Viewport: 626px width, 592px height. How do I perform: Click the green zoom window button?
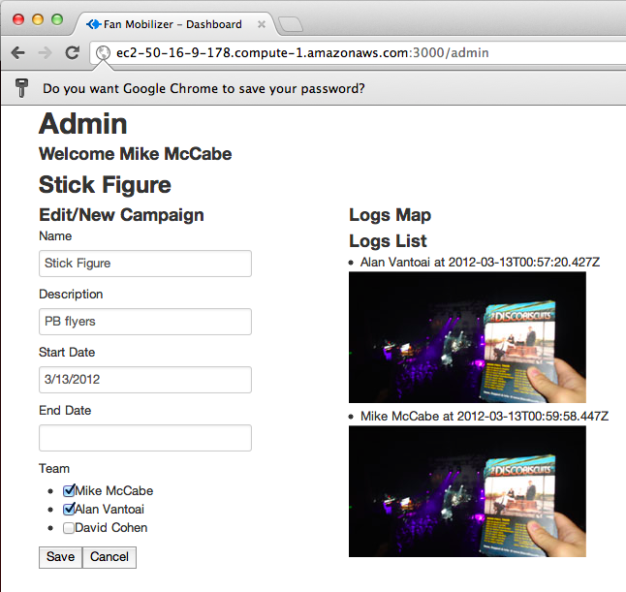[x=57, y=19]
